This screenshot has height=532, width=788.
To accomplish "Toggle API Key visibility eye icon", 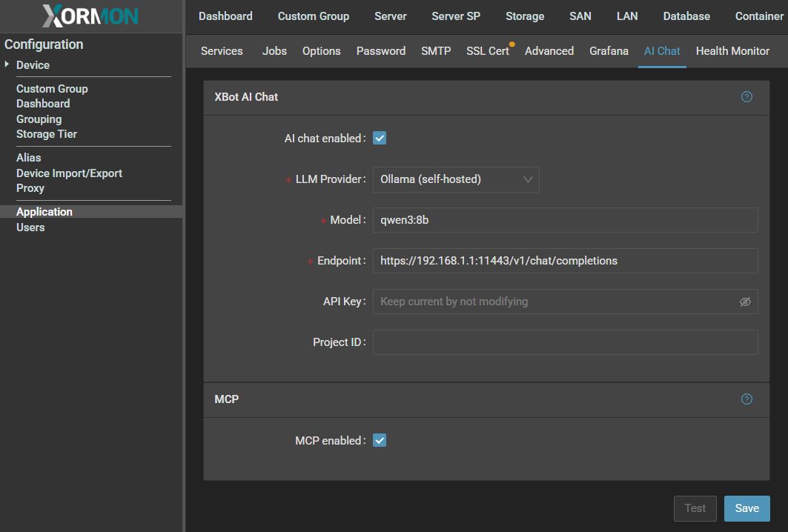I will tap(745, 302).
